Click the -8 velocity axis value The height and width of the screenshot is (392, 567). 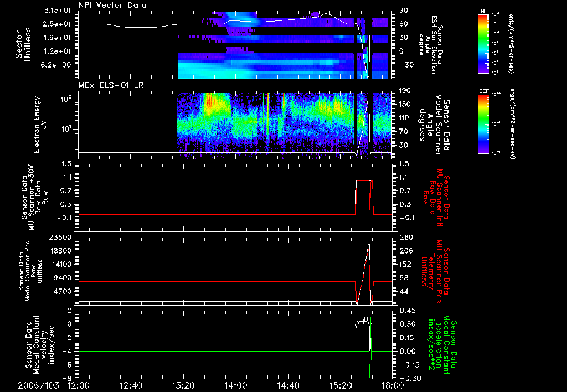68,378
